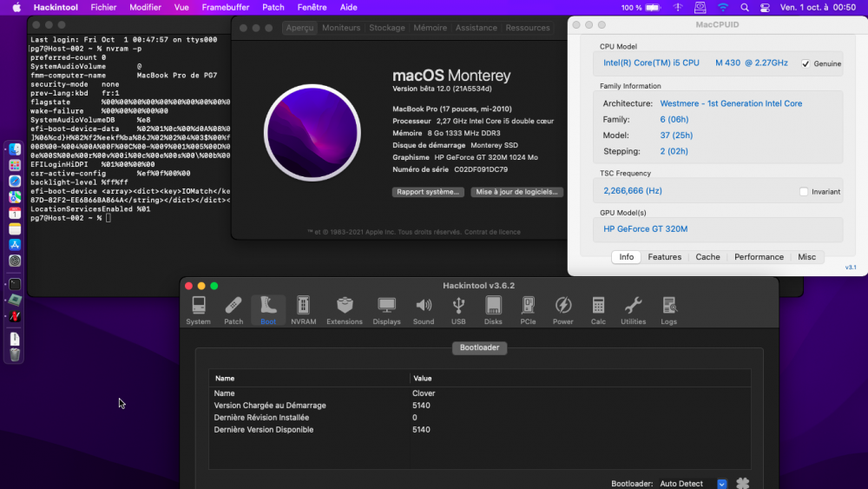Screen dimensions: 868x489
Task: Switch to Features tab in MacCPUID
Action: pos(664,257)
